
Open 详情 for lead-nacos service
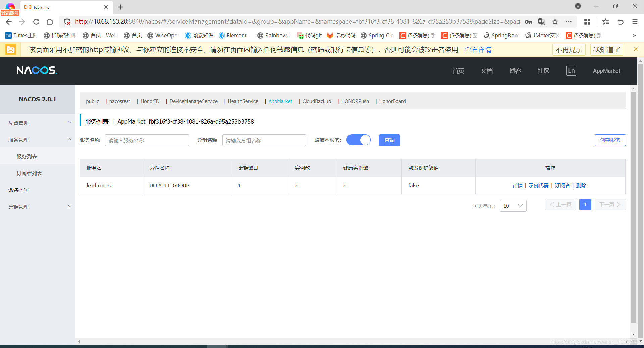[x=517, y=186]
